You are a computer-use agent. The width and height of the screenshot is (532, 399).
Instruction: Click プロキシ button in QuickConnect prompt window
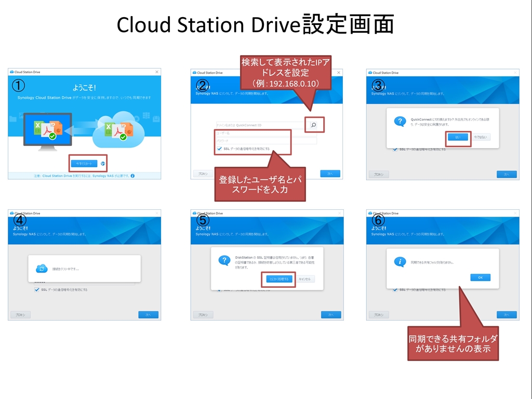click(379, 175)
